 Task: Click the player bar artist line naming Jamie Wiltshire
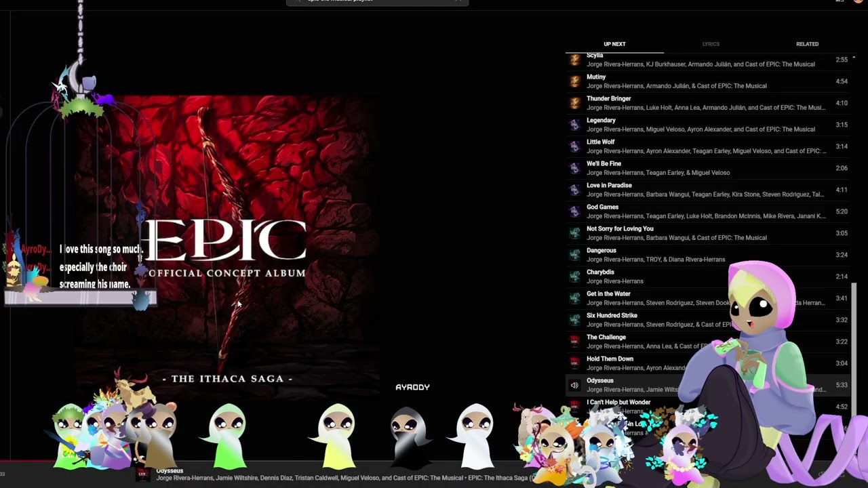[x=346, y=478]
